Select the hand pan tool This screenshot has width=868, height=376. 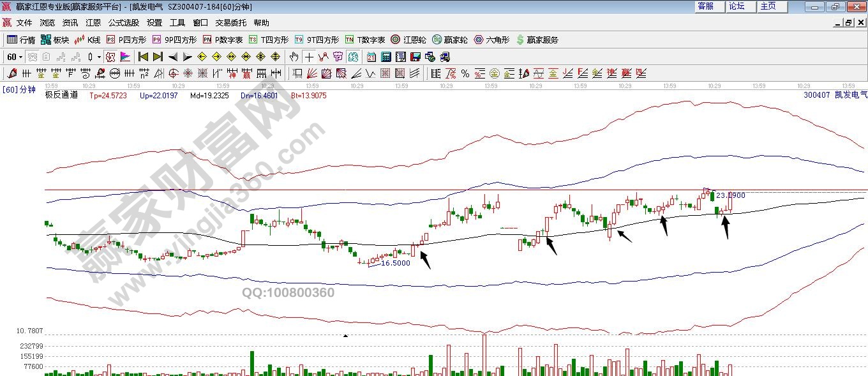click(x=294, y=57)
